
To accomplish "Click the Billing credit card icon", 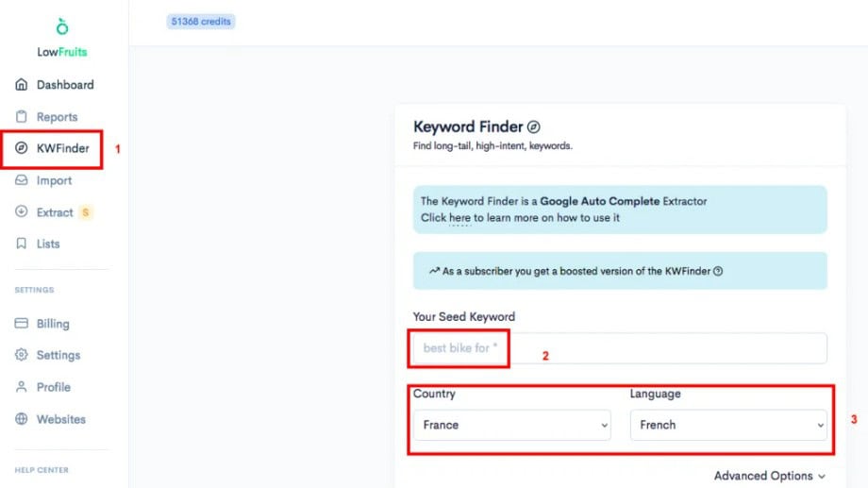I will [21, 323].
